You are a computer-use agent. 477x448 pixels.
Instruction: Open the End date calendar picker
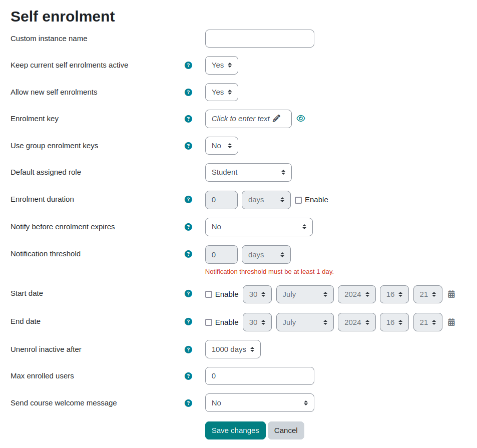[x=451, y=322]
